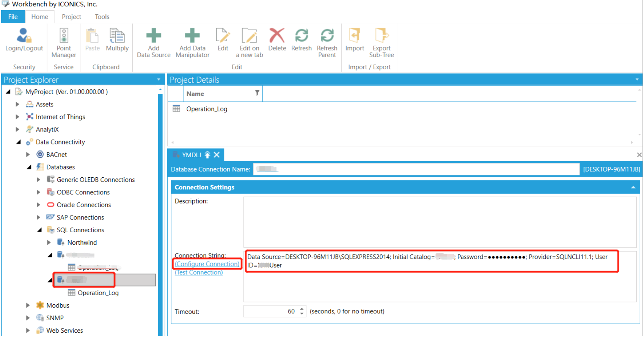Close the YMDLJ tab
This screenshot has height=338, width=644.
click(217, 155)
